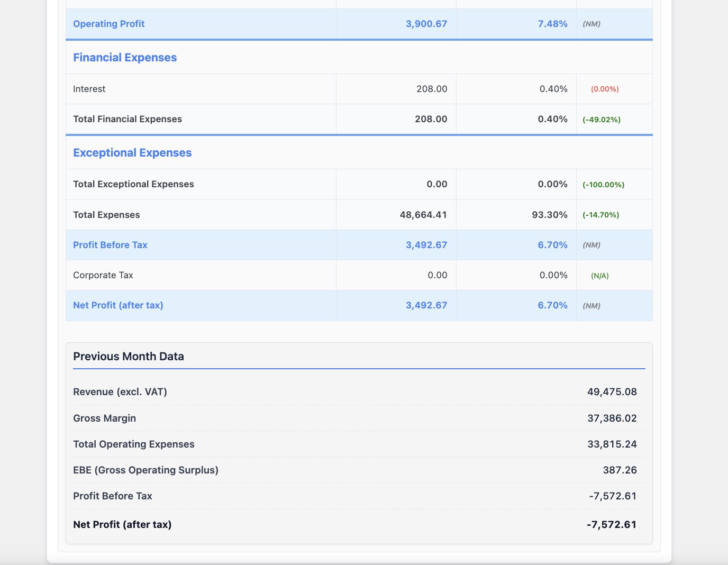The image size is (728, 565).
Task: Select the "Gross Margin" label
Action: tap(104, 418)
